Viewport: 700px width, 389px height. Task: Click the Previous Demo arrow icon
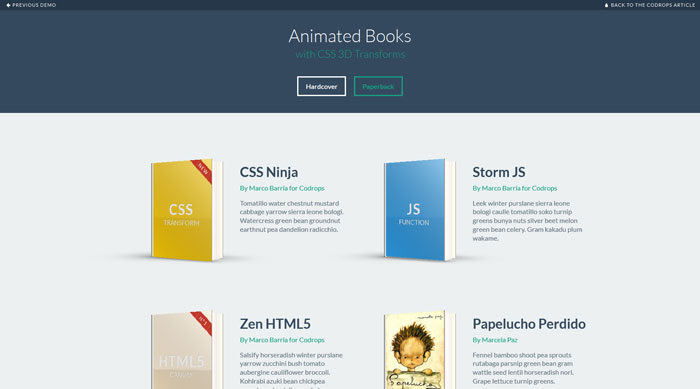[x=8, y=5]
